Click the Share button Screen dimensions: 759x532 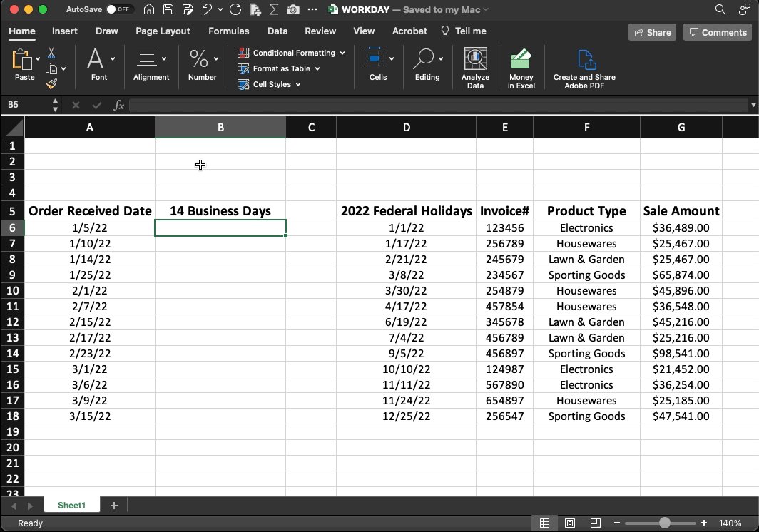[652, 32]
